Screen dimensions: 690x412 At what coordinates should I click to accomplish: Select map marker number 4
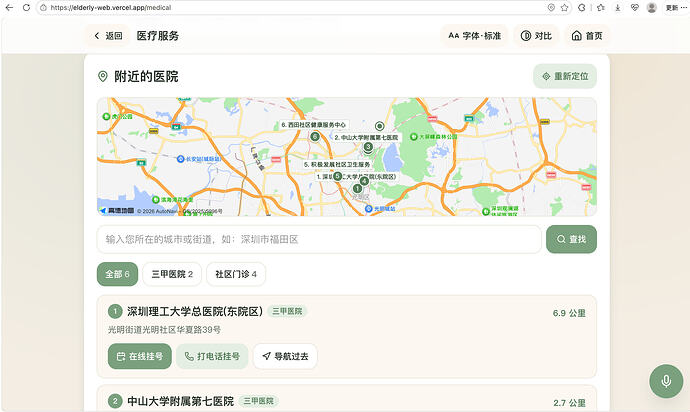click(364, 181)
